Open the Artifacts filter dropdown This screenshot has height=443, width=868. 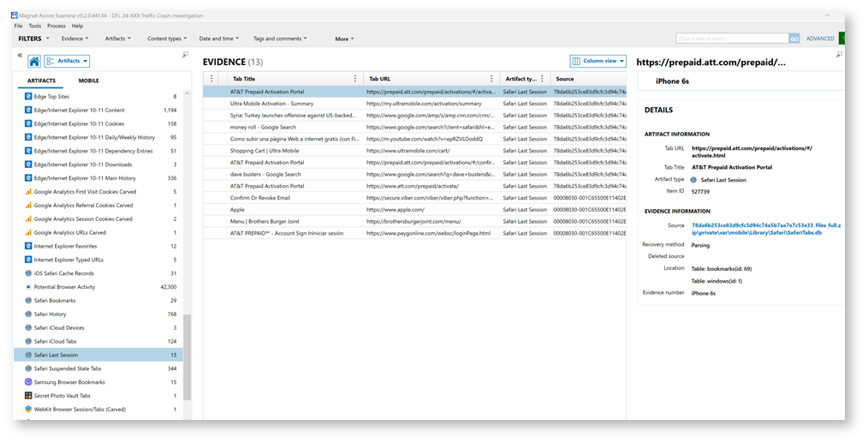pyautogui.click(x=118, y=39)
